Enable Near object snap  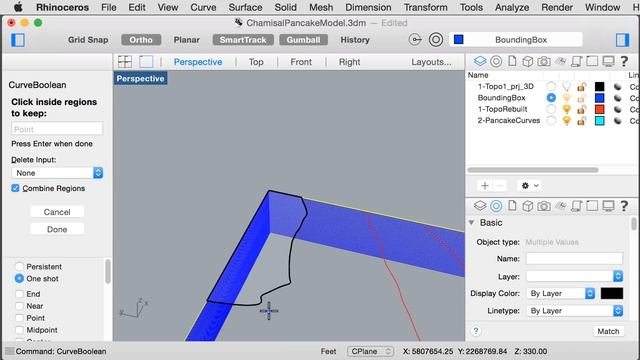(19, 306)
